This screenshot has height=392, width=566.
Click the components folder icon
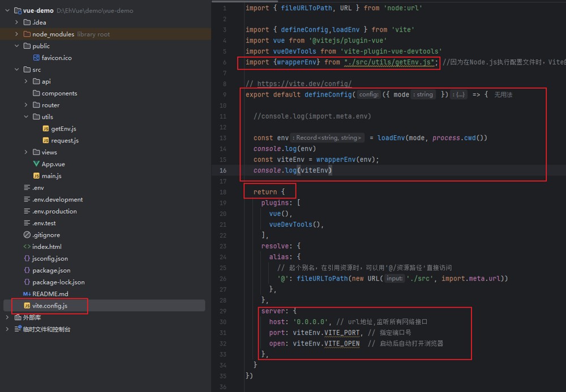(x=36, y=93)
